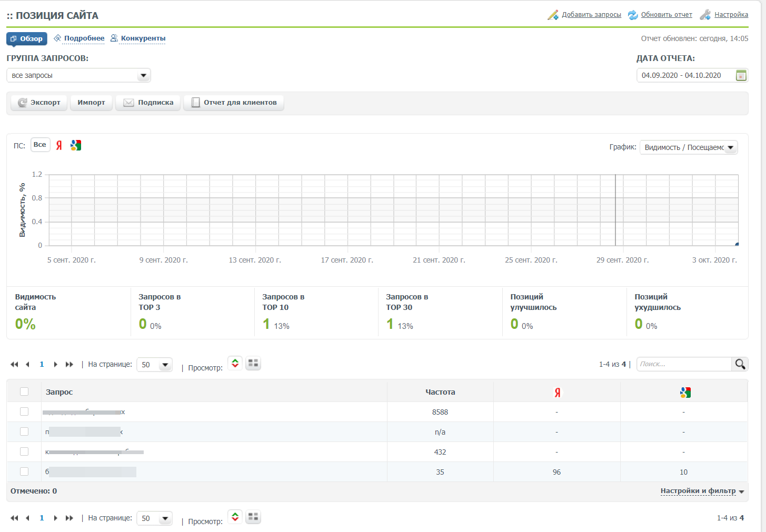Open the 'Конкуренты' tab
766x532 pixels.
[143, 38]
